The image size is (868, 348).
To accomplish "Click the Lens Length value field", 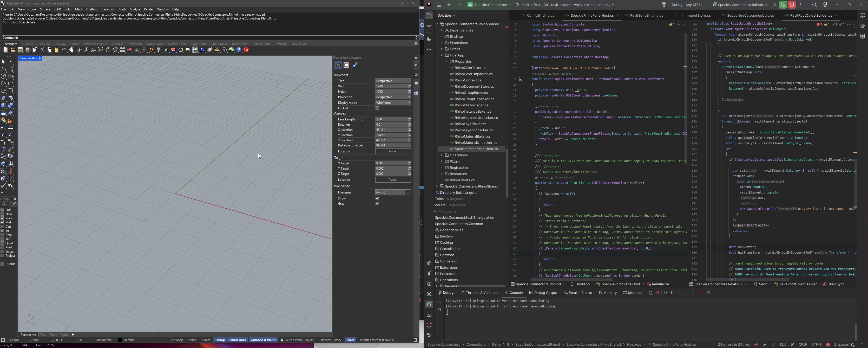I will 391,119.
